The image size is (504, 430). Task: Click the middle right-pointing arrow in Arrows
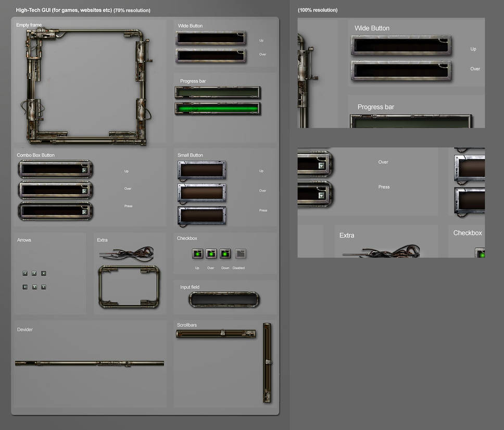pyautogui.click(x=34, y=287)
